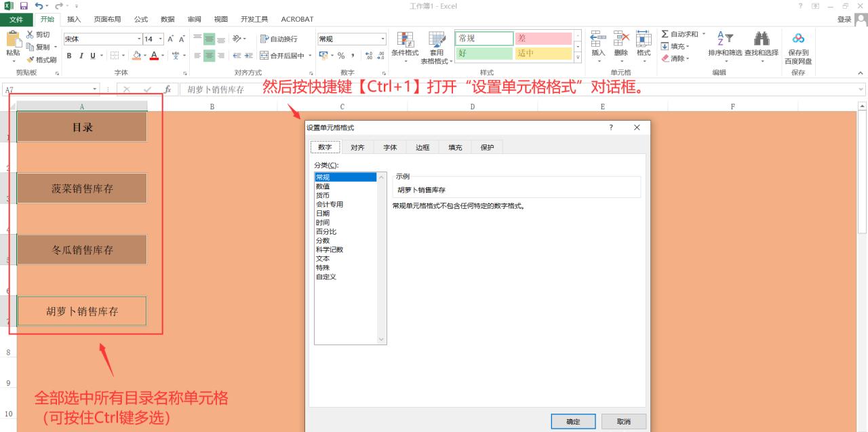Decrease decimal places
The width and height of the screenshot is (868, 432).
[x=380, y=56]
